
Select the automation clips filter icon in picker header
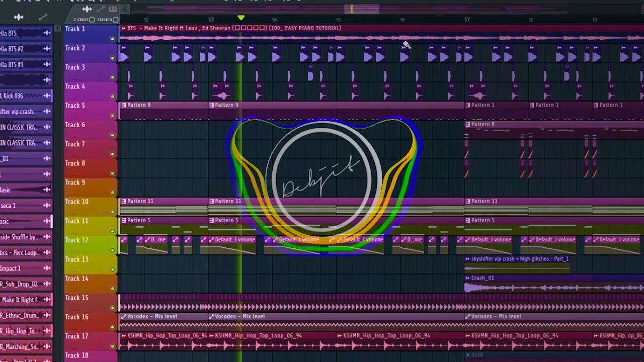[43, 17]
